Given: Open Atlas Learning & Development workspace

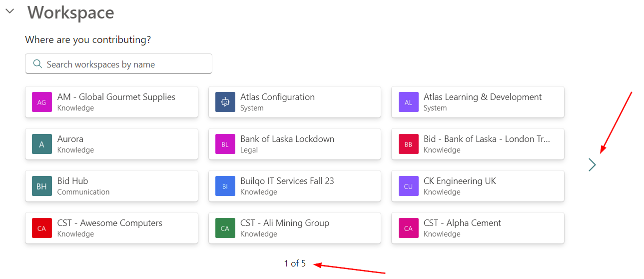Looking at the screenshot, I should tap(478, 102).
